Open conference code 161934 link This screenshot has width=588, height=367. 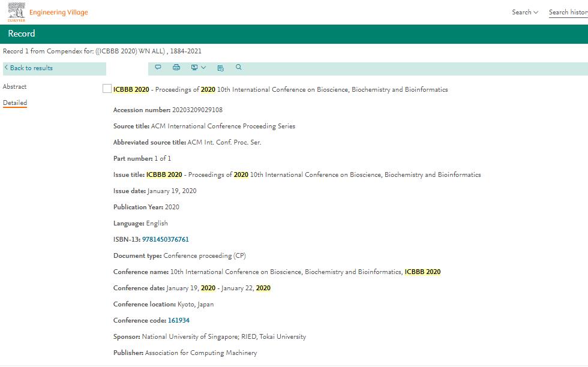tap(179, 320)
